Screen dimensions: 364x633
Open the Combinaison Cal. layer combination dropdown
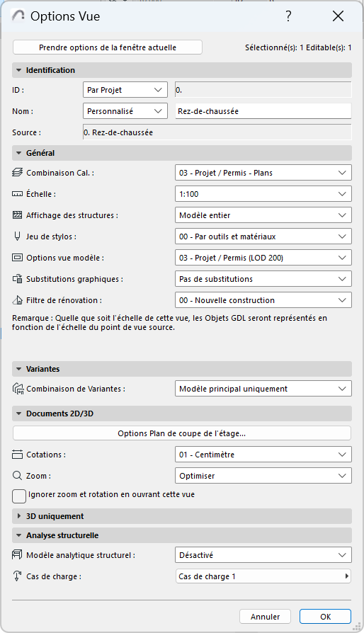[x=263, y=172]
